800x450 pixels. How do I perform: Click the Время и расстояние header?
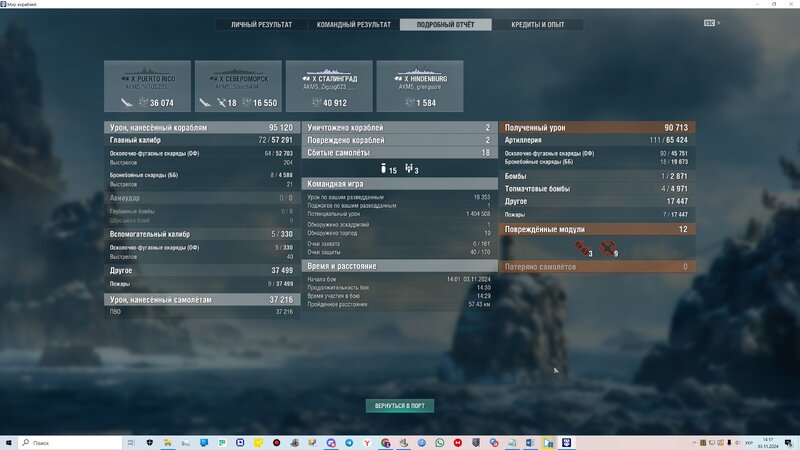pyautogui.click(x=399, y=266)
